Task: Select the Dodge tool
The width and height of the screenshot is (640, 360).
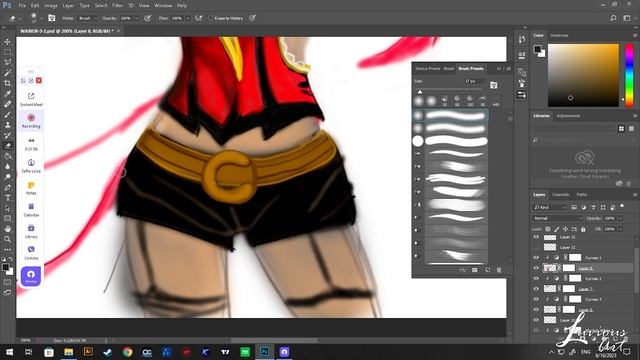Action: [7, 177]
